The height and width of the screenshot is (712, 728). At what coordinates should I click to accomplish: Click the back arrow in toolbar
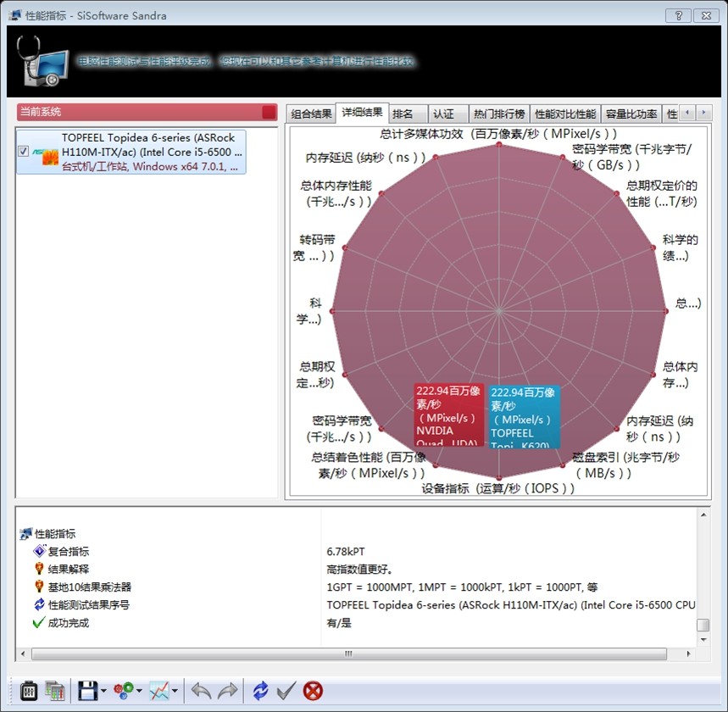coord(201,690)
